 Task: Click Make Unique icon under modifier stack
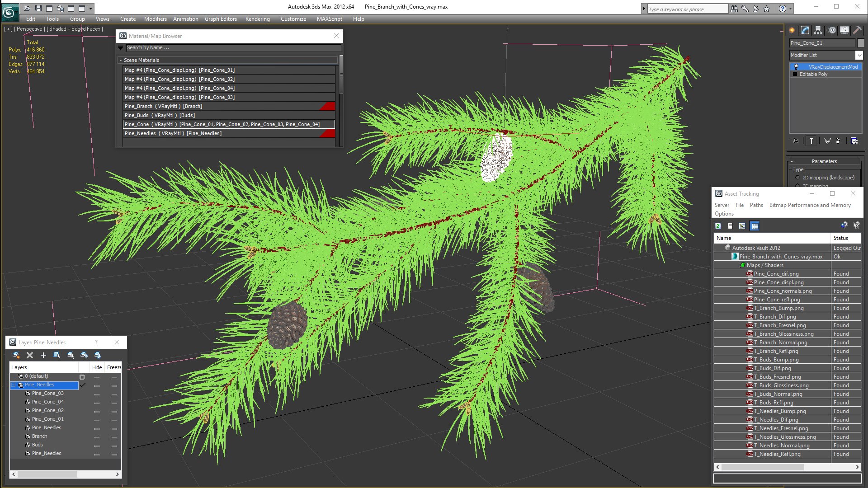pyautogui.click(x=827, y=141)
